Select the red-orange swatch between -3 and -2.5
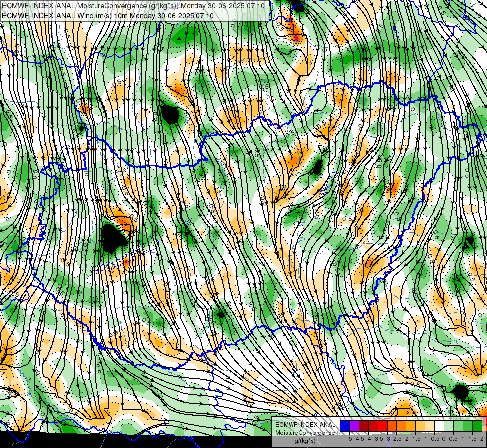Image resolution: width=487 pixels, height=448 pixels. [392, 426]
